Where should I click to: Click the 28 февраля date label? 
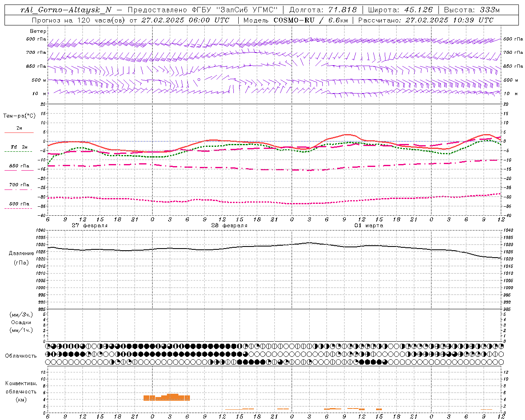tap(229, 226)
